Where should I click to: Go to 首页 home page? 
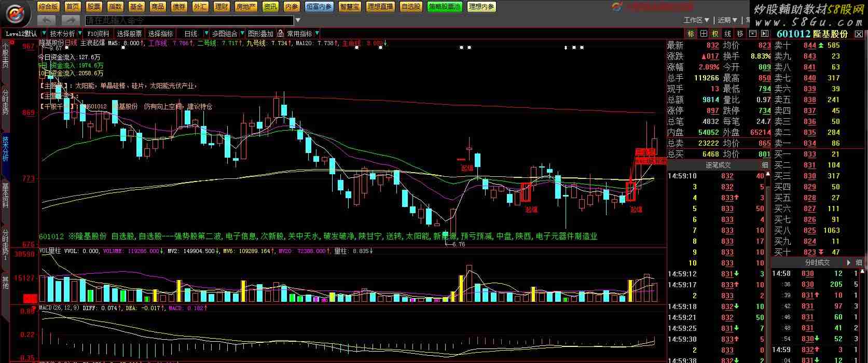pos(73,7)
